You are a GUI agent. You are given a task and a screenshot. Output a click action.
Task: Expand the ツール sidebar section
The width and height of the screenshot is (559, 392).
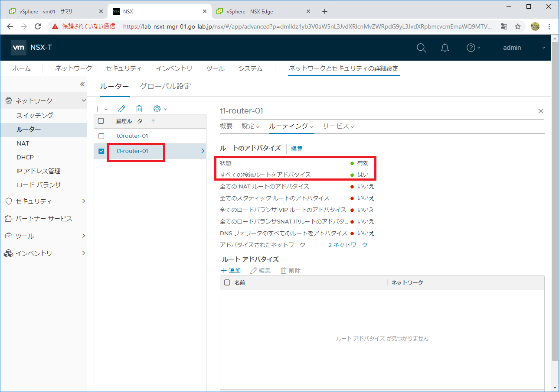tap(83, 236)
